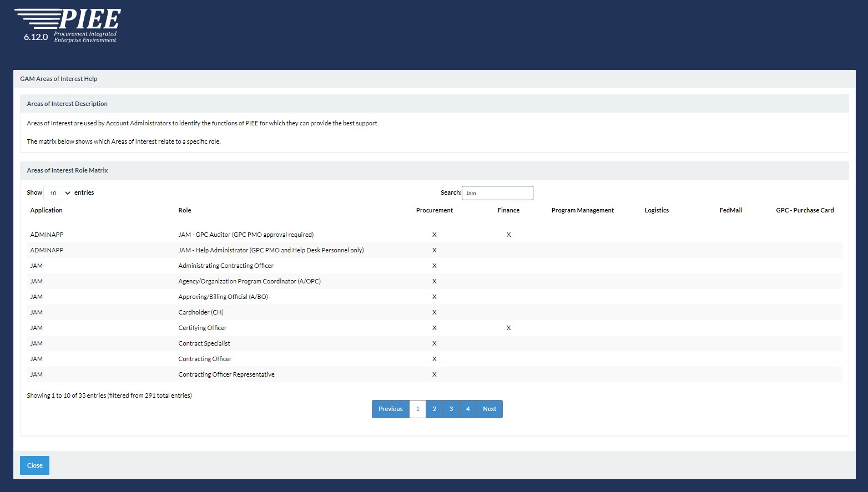Sort by GPC - Purchase Card column
The height and width of the screenshot is (492, 868).
(x=805, y=210)
